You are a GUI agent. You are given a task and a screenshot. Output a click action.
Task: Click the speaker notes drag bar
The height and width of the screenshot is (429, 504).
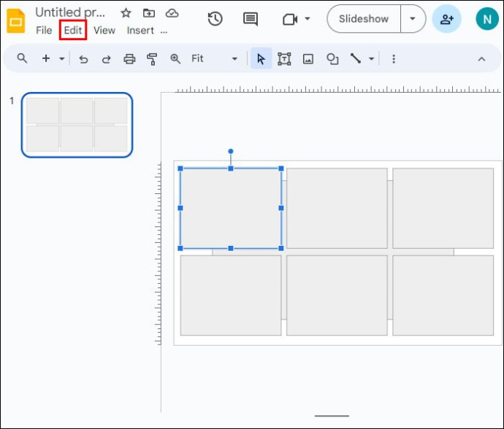pos(332,416)
